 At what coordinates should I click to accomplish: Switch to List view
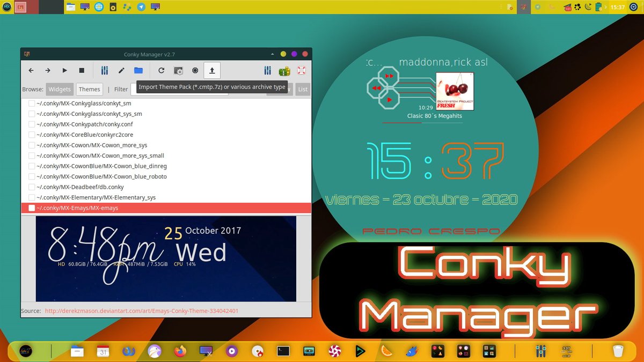tap(303, 89)
